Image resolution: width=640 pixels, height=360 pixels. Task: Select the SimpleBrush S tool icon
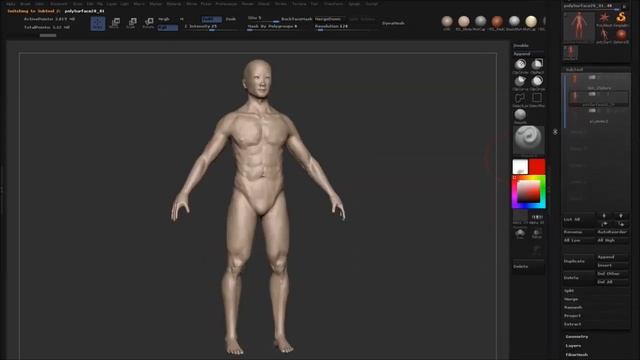[621, 18]
